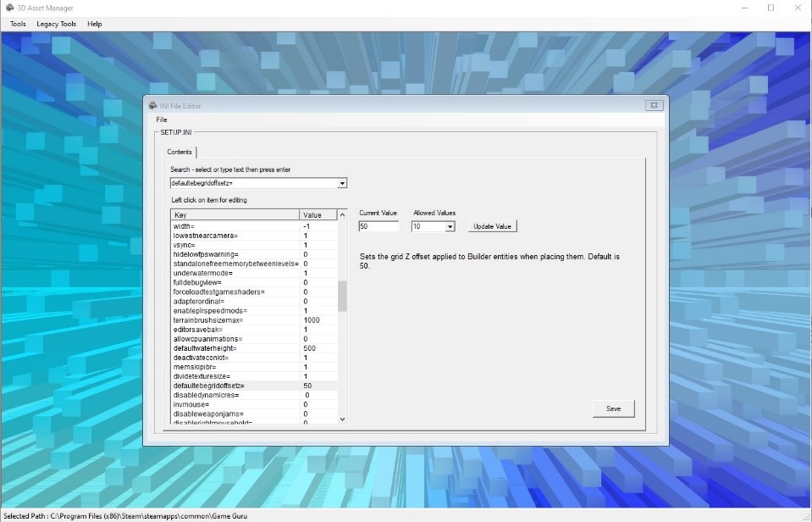The height and width of the screenshot is (522, 812).
Task: Maximize the 3D Asset Manager window
Action: pyautogui.click(x=771, y=8)
